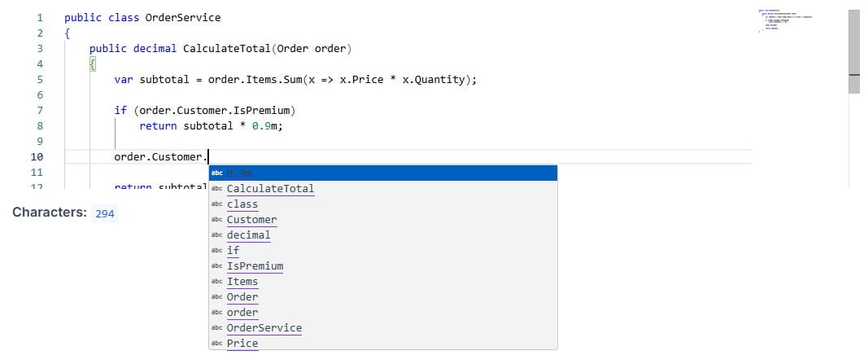Click line number 5 in the gutter
The height and width of the screenshot is (364, 868).
40,80
